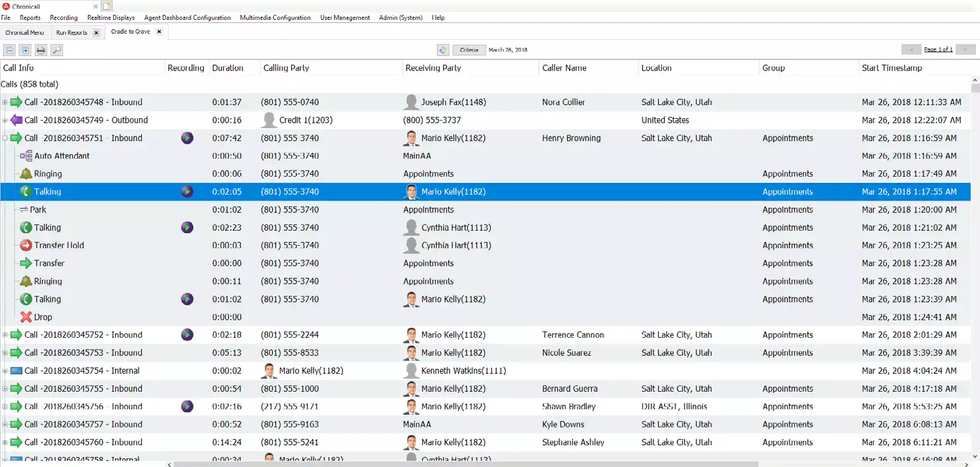Click the Refresh report icon next to Criteria
The width and height of the screenshot is (980, 467).
coord(443,50)
